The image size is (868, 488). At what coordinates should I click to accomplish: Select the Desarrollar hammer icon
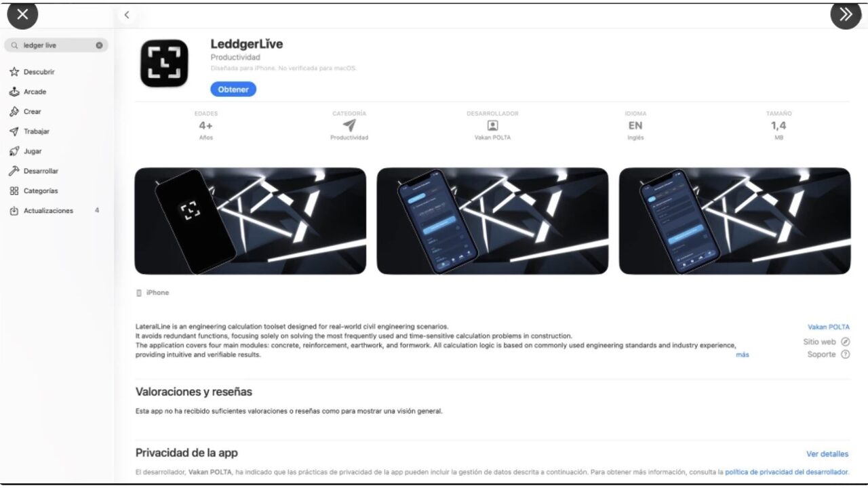pyautogui.click(x=14, y=171)
